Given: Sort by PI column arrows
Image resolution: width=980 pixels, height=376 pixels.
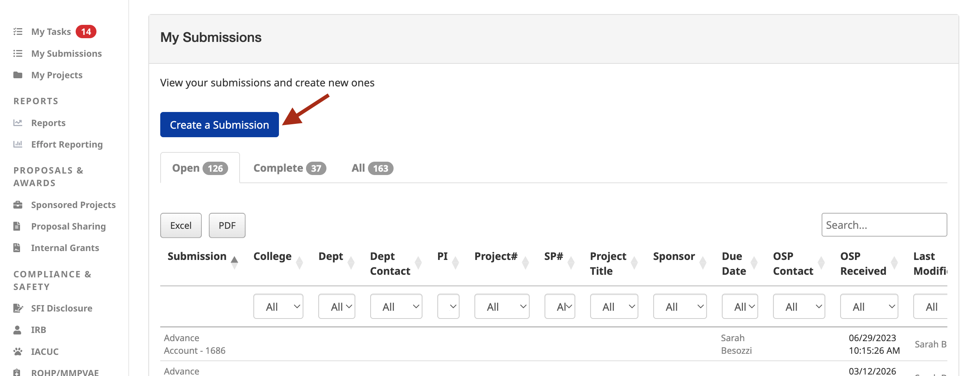Looking at the screenshot, I should [456, 262].
